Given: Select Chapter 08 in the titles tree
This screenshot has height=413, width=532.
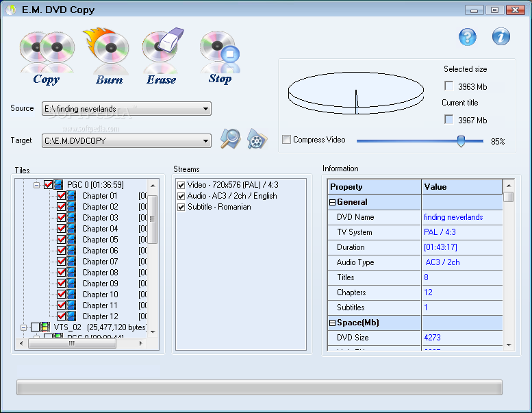Looking at the screenshot, I should click(x=100, y=273).
